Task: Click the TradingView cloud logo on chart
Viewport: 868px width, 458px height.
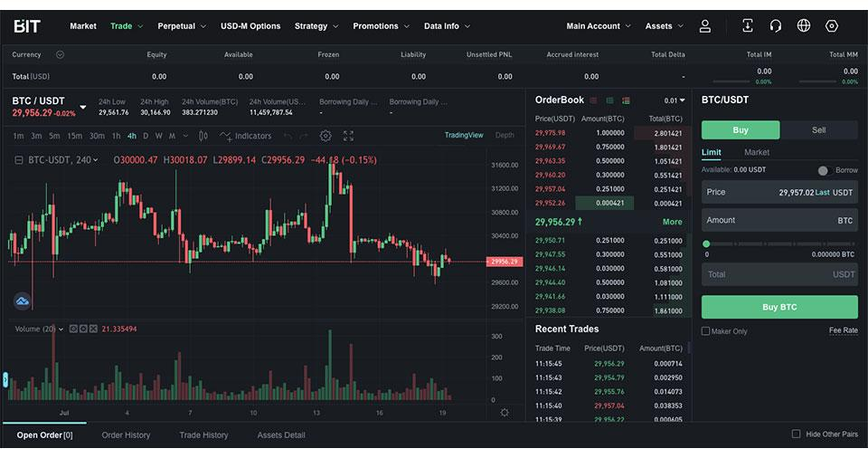Action: coord(22,301)
